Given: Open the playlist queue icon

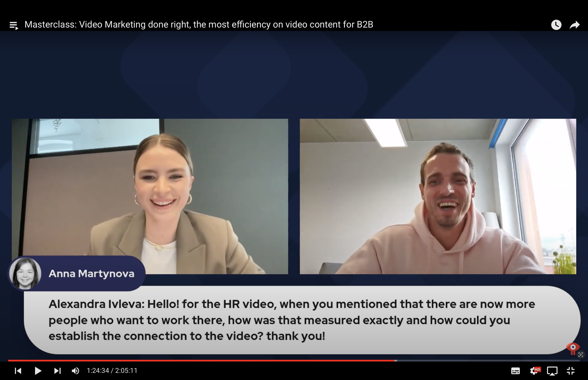Looking at the screenshot, I should 14,25.
